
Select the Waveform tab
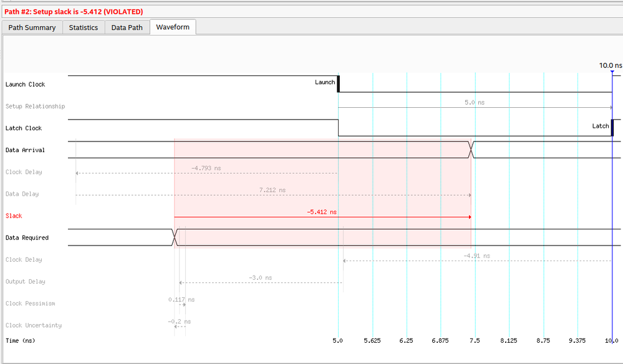pos(173,27)
